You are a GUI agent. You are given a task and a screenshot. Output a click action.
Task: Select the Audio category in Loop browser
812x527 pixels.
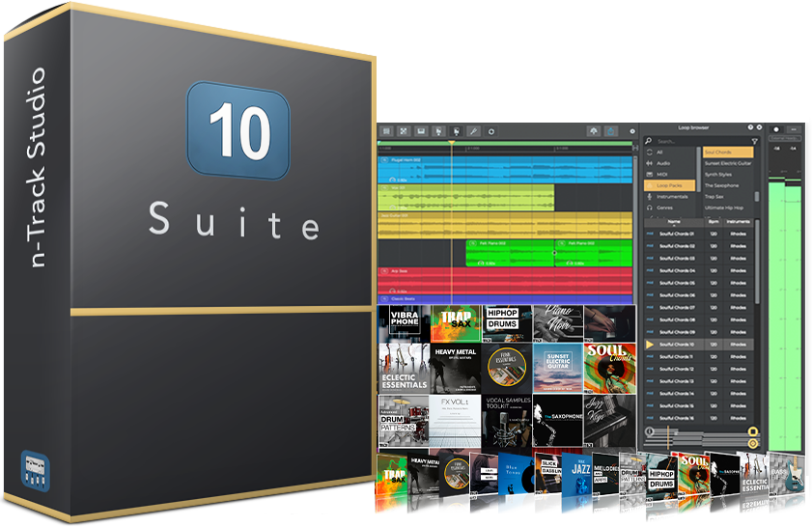pos(670,163)
